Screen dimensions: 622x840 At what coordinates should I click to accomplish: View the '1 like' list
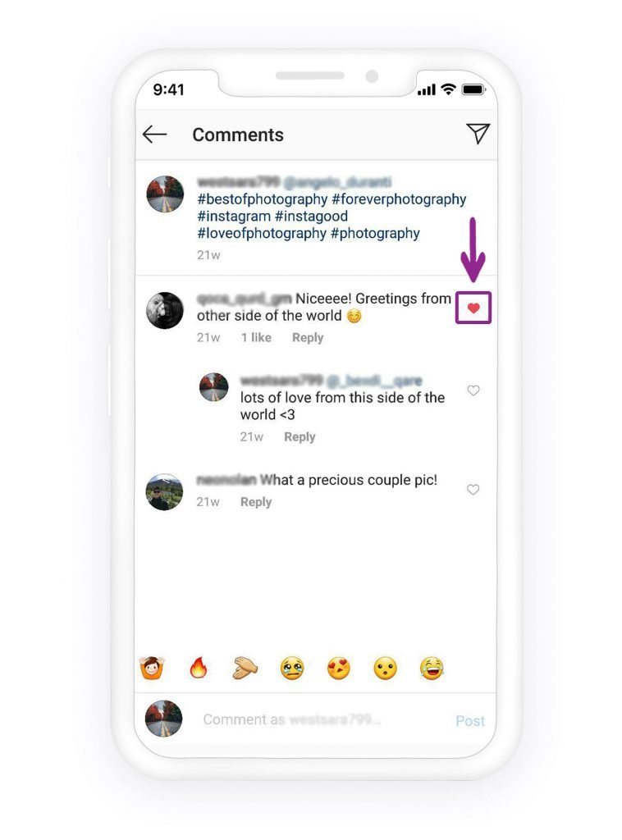256,337
